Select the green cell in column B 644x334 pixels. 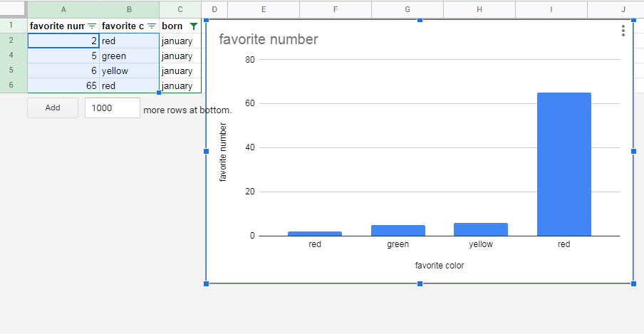point(129,56)
